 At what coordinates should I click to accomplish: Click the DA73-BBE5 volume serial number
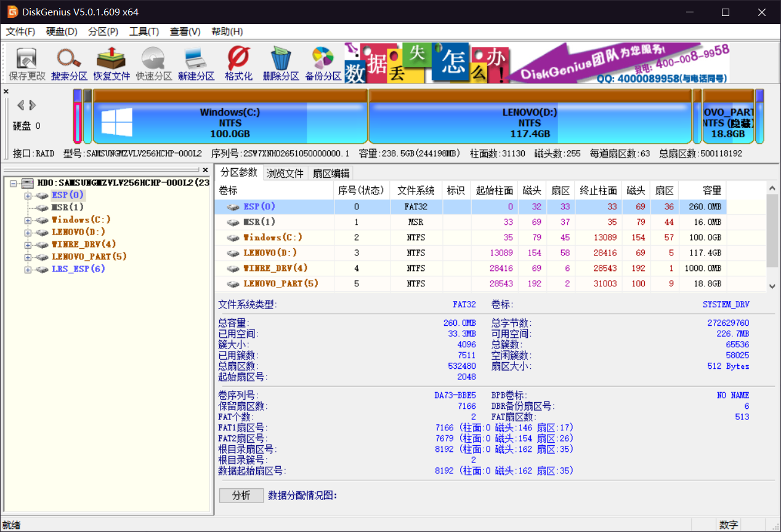[455, 395]
